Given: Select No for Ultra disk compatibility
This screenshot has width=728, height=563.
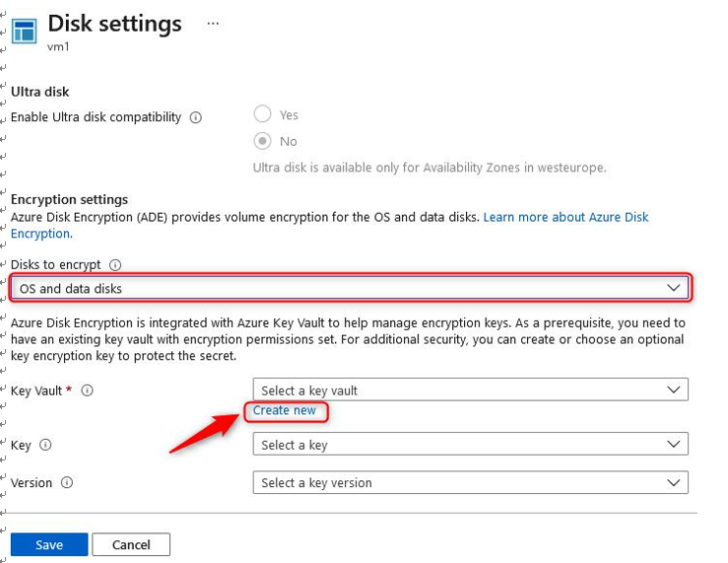Looking at the screenshot, I should (x=262, y=141).
